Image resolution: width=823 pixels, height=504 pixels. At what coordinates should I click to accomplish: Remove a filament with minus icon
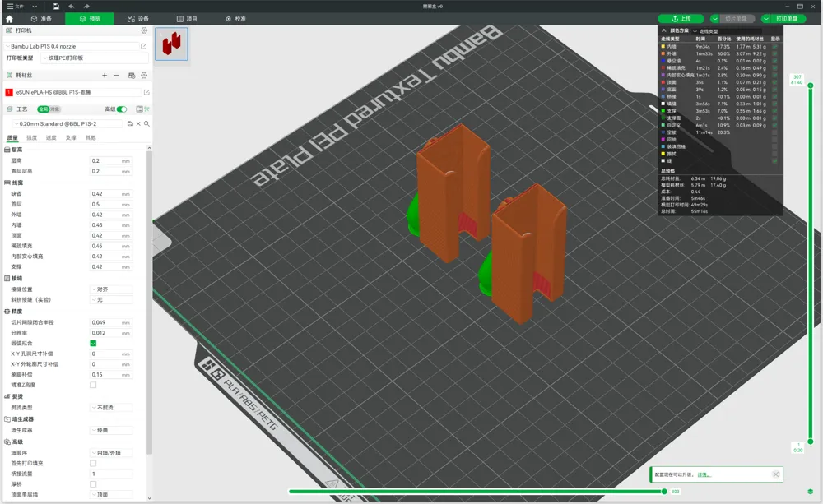click(x=116, y=76)
